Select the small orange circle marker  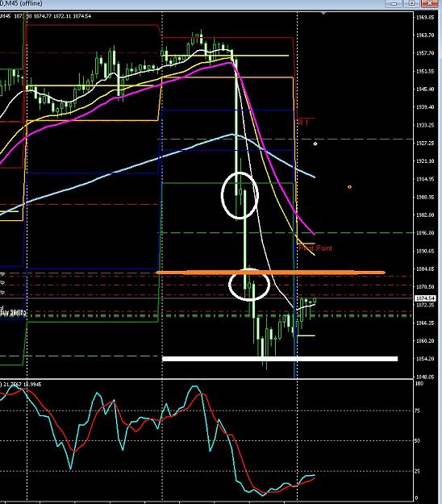(x=349, y=187)
